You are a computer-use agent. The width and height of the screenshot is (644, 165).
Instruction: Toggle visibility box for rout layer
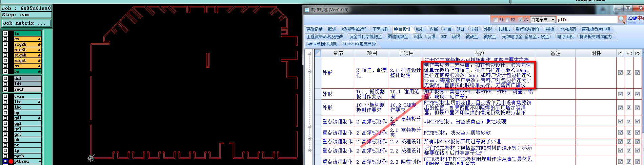point(5,89)
